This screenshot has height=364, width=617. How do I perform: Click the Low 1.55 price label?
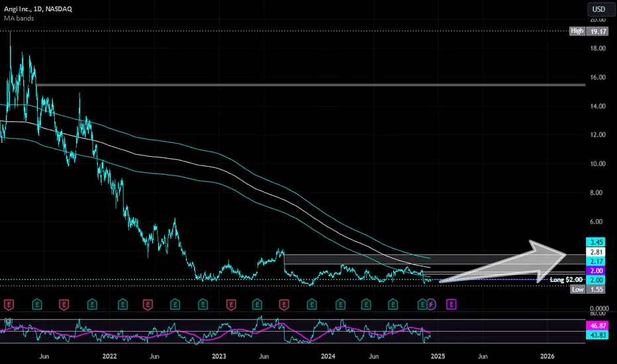(589, 289)
